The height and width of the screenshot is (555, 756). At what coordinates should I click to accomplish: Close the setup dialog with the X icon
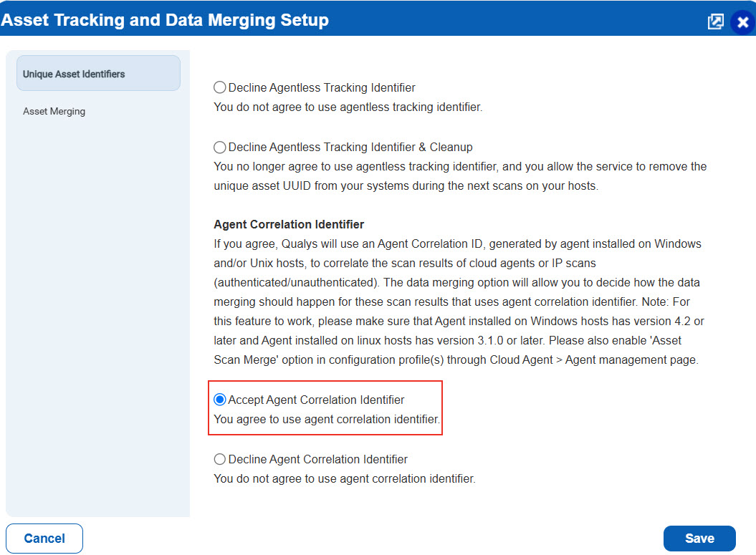[x=742, y=22]
